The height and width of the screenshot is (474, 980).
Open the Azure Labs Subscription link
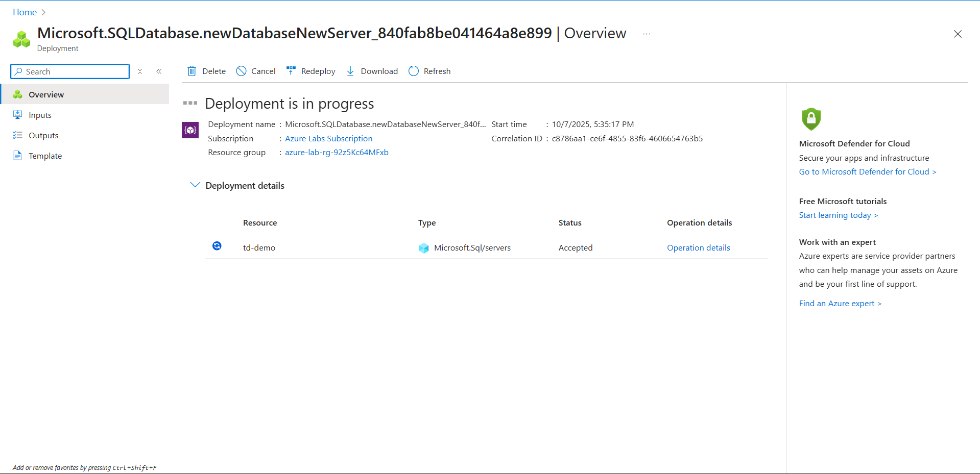click(328, 138)
